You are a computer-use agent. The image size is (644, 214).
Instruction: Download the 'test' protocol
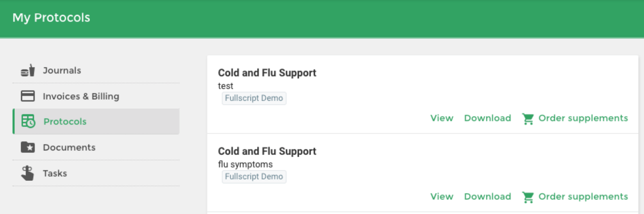(488, 118)
